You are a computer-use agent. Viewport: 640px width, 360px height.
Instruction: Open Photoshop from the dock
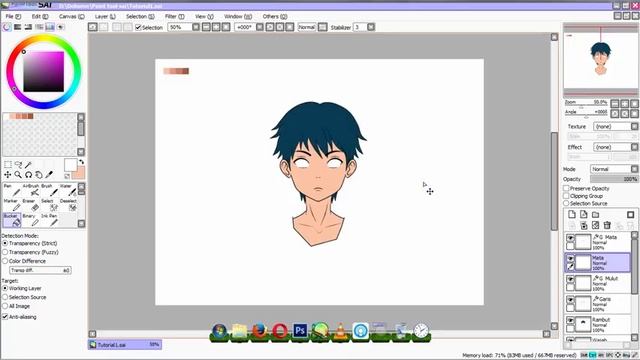(300, 331)
